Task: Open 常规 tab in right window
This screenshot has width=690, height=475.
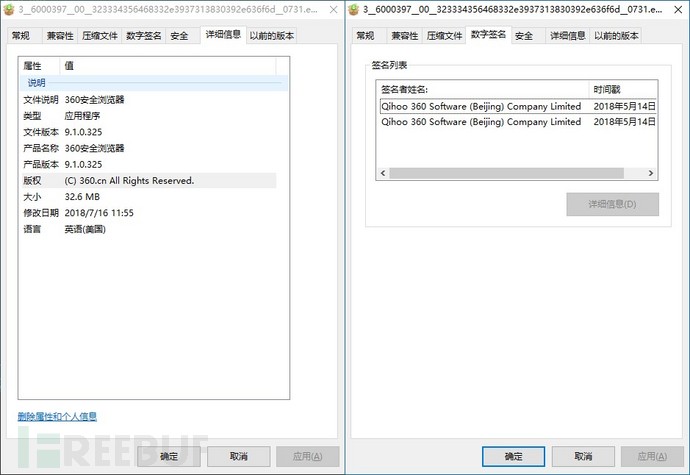Action: [x=369, y=36]
